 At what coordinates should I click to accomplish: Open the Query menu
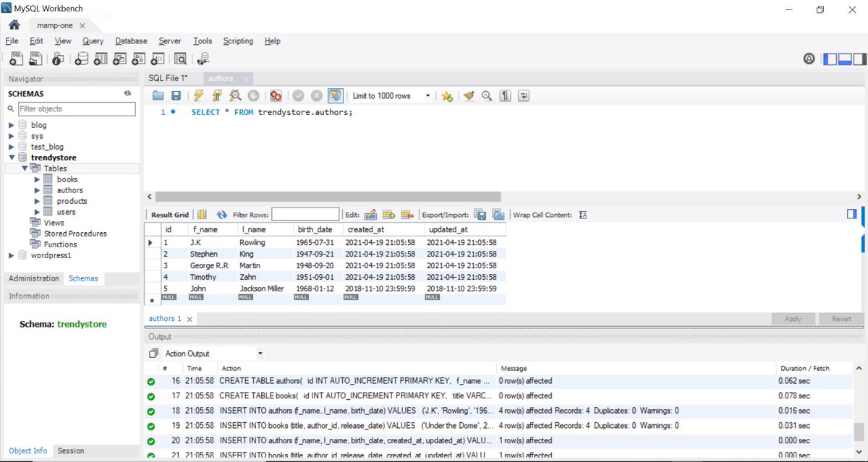[93, 41]
